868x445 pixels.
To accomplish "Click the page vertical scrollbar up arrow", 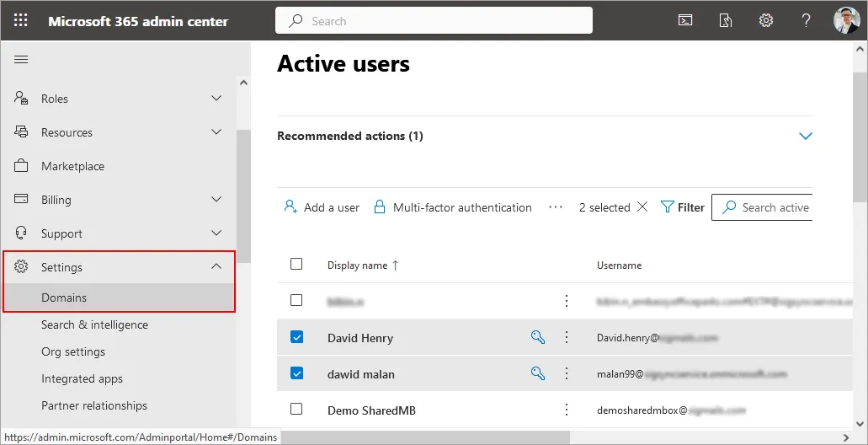I will tap(860, 48).
